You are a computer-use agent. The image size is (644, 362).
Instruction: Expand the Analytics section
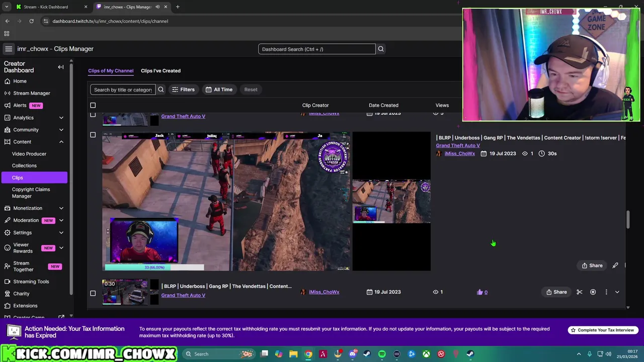coord(61,118)
